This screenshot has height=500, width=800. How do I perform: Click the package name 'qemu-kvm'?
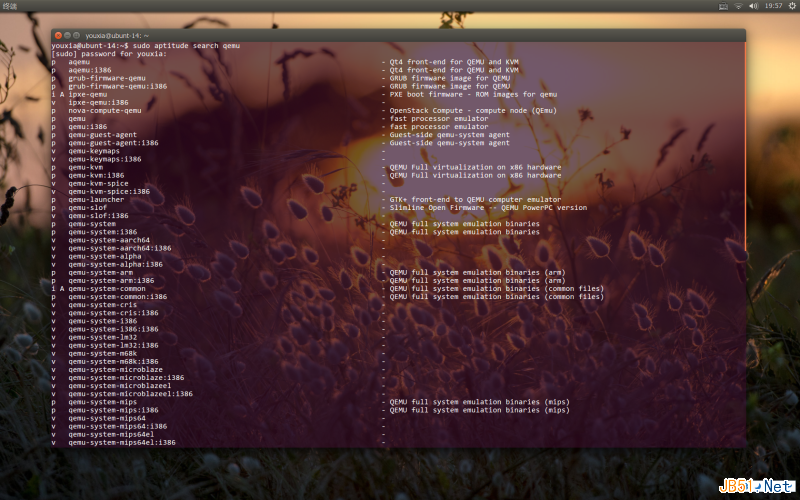click(x=86, y=167)
